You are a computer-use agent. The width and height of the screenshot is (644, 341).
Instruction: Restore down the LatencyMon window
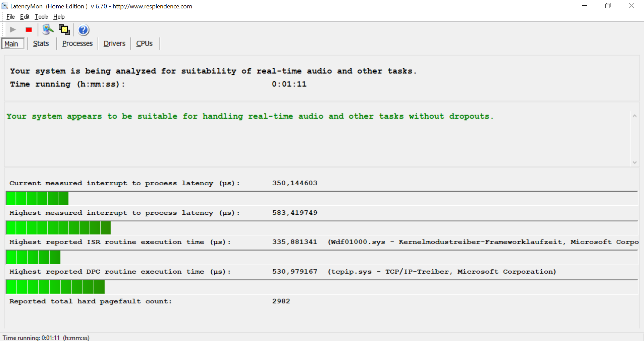(x=608, y=6)
